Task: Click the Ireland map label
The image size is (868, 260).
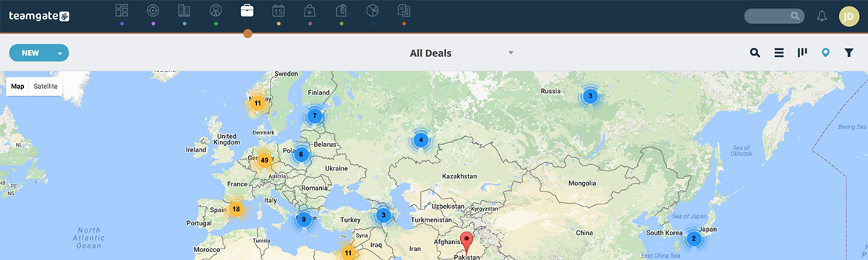Action: pos(195,149)
